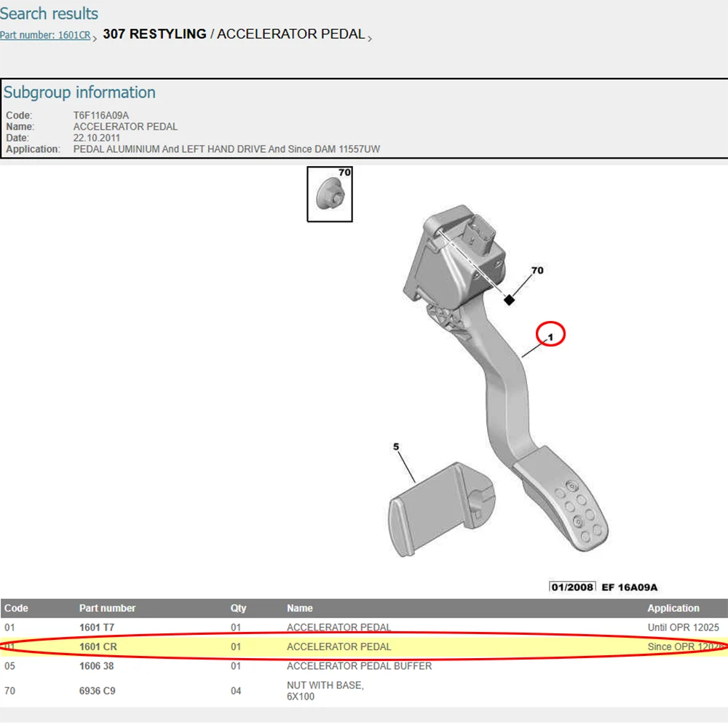The width and height of the screenshot is (728, 728).
Task: Click the ACCELERATOR PEDAL breadcrumb heading
Action: click(x=291, y=34)
